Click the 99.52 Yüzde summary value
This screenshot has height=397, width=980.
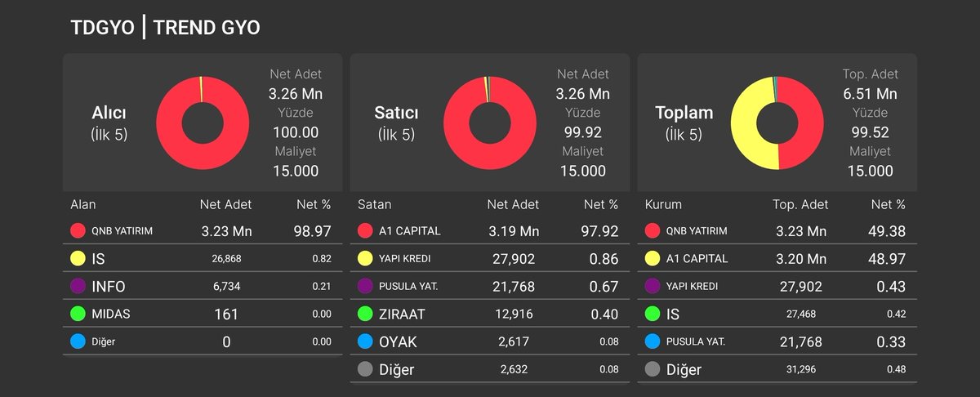[871, 132]
